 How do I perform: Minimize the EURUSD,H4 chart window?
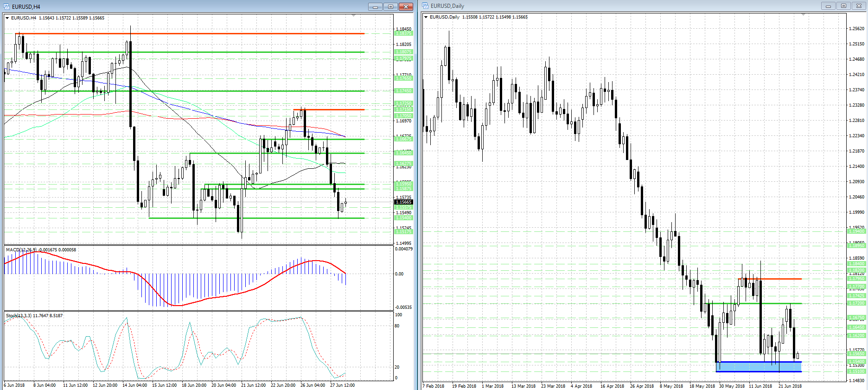(376, 6)
